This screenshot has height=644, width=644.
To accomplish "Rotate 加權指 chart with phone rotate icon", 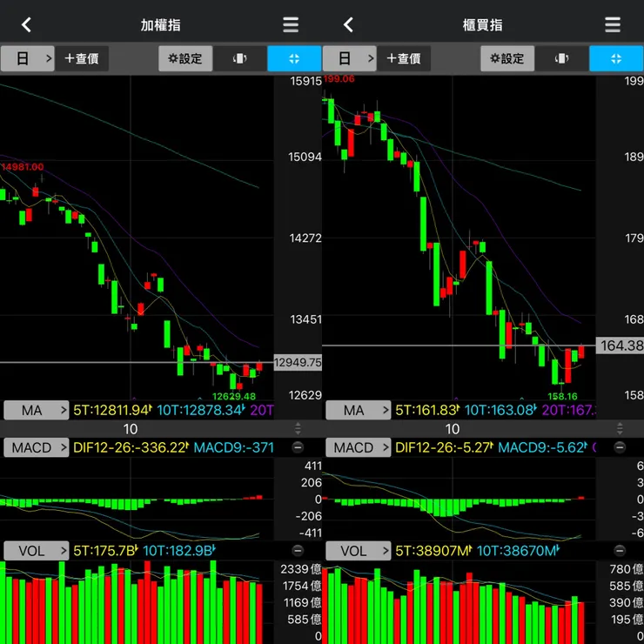I will (240, 58).
